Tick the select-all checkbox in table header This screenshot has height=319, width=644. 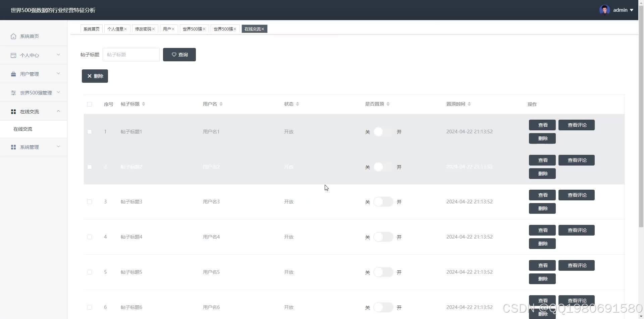[x=90, y=104]
